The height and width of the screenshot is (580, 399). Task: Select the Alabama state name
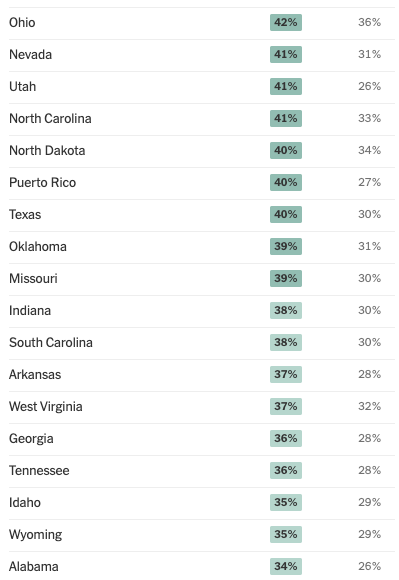tap(34, 566)
